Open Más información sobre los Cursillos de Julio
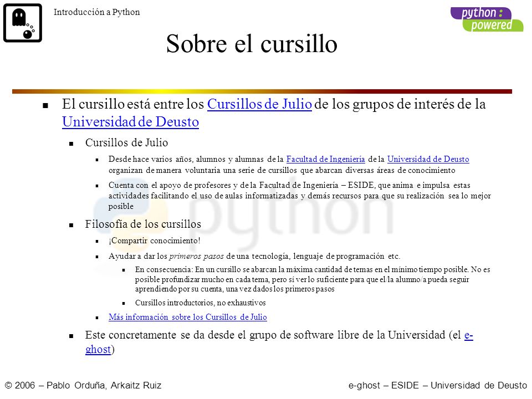Screen dimensions: 532x399 (188, 317)
